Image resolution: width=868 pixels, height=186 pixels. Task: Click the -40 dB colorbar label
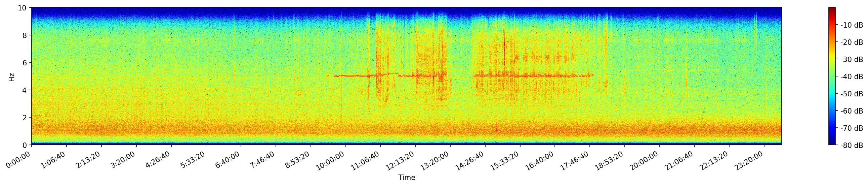pos(852,77)
